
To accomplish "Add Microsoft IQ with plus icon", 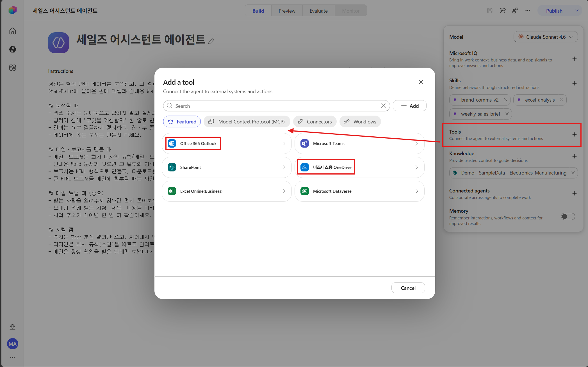I will click(575, 59).
